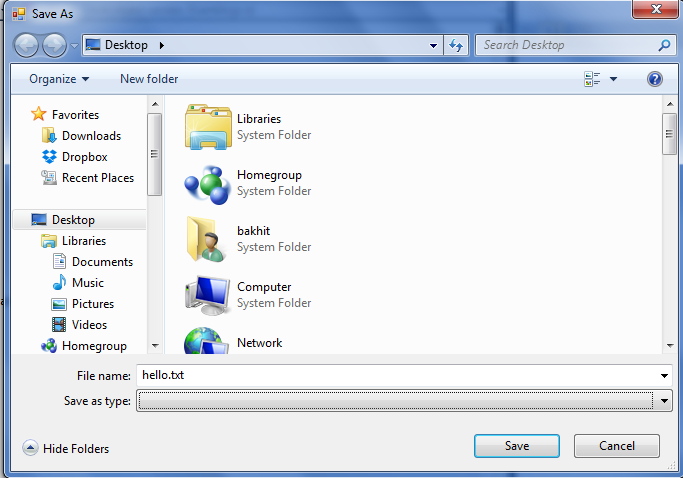
Task: Click New folder
Action: tap(149, 79)
